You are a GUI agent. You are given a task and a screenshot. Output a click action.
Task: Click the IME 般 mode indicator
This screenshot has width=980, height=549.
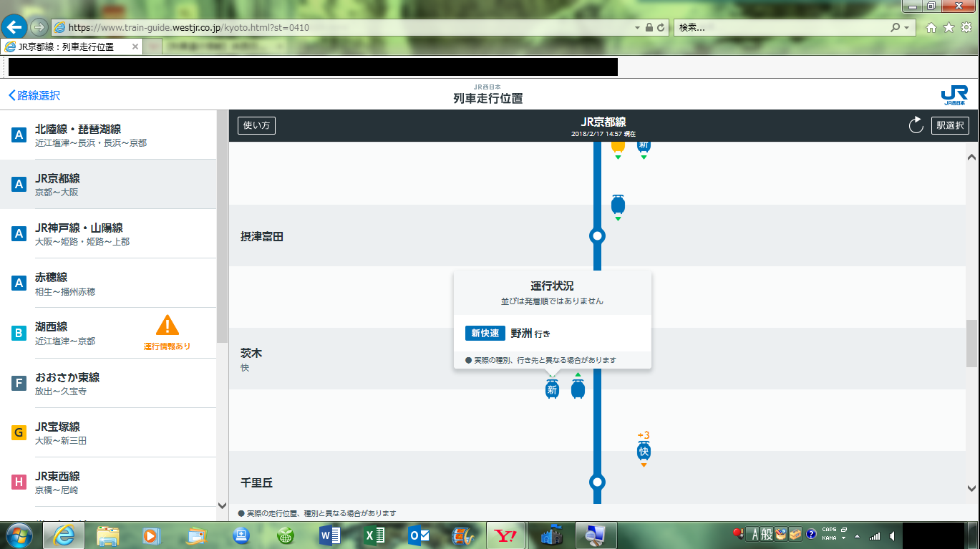[x=767, y=534]
